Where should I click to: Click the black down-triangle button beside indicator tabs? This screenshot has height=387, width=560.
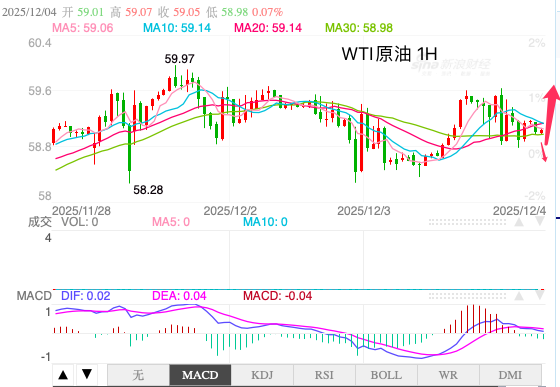pos(87,375)
